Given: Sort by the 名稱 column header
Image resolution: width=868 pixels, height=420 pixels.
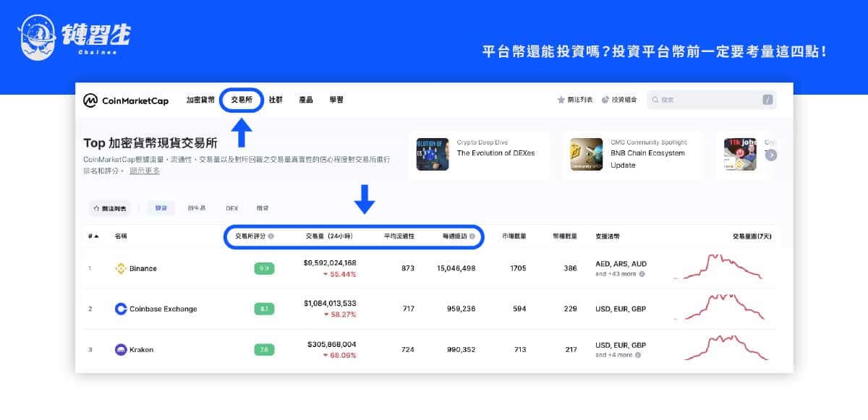Looking at the screenshot, I should (121, 236).
